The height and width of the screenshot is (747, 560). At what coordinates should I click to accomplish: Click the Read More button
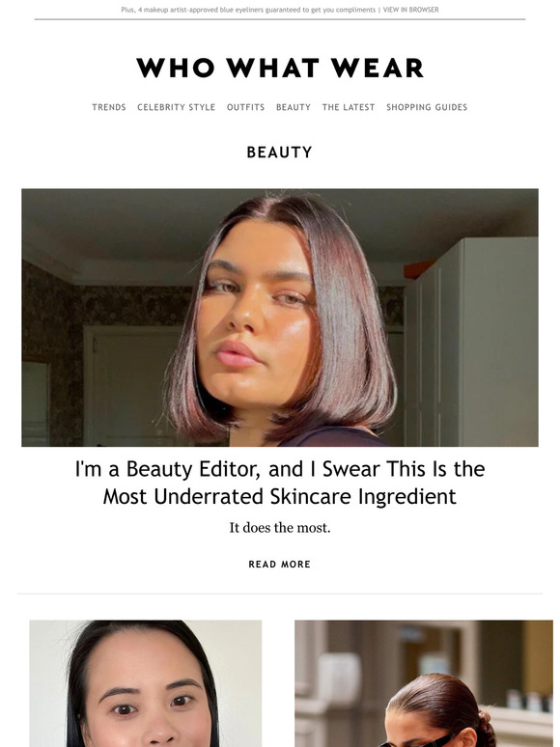click(280, 564)
